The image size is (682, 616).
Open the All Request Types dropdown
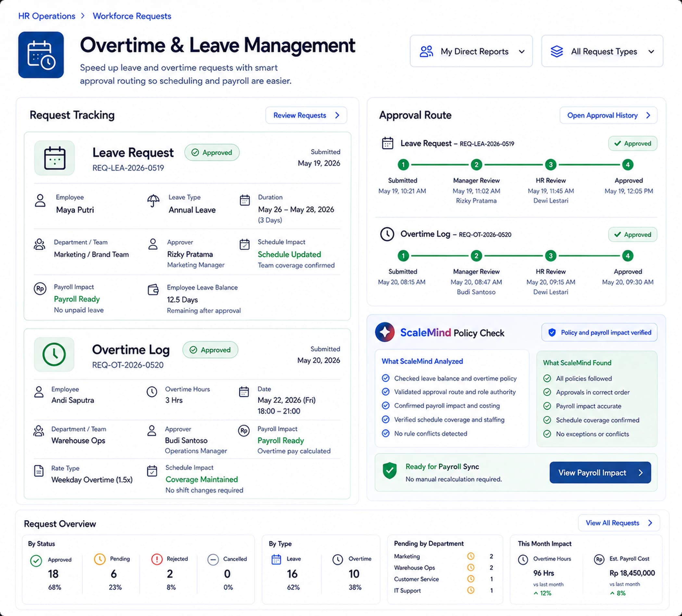(x=602, y=51)
